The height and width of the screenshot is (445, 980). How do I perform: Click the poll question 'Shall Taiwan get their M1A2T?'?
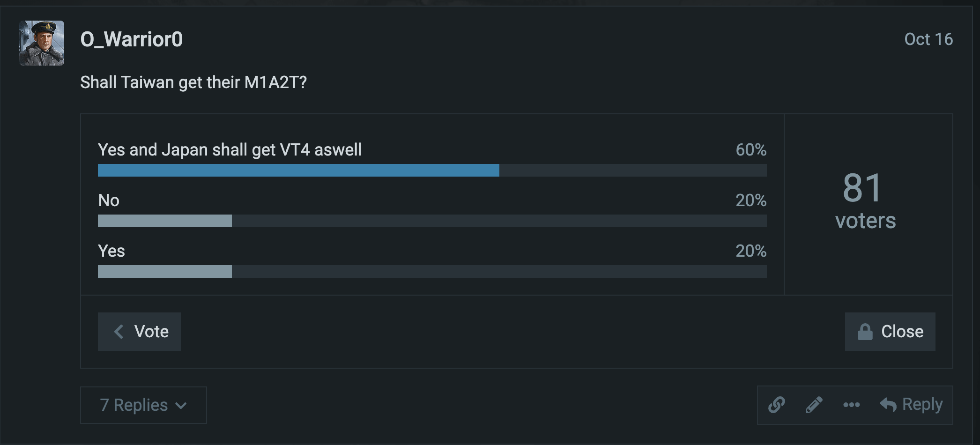(x=193, y=82)
